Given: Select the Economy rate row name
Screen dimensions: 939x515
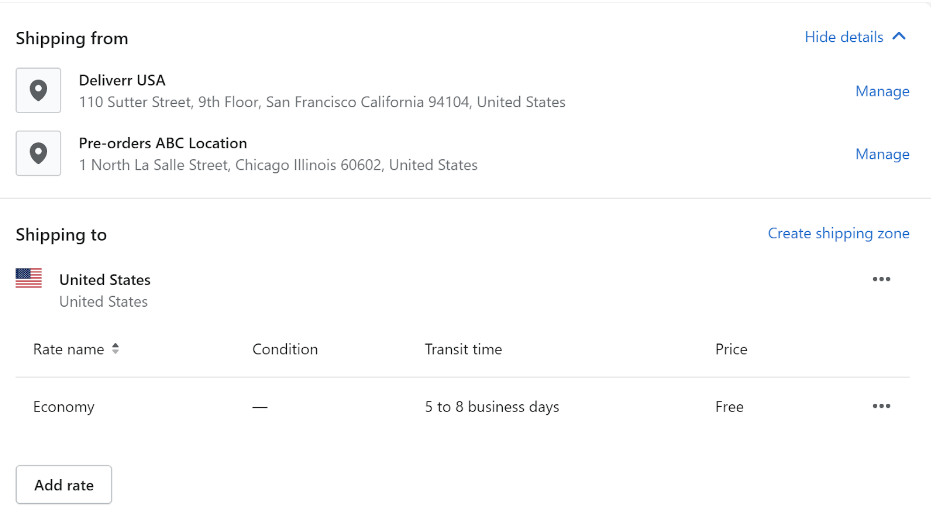Looking at the screenshot, I should pos(63,407).
